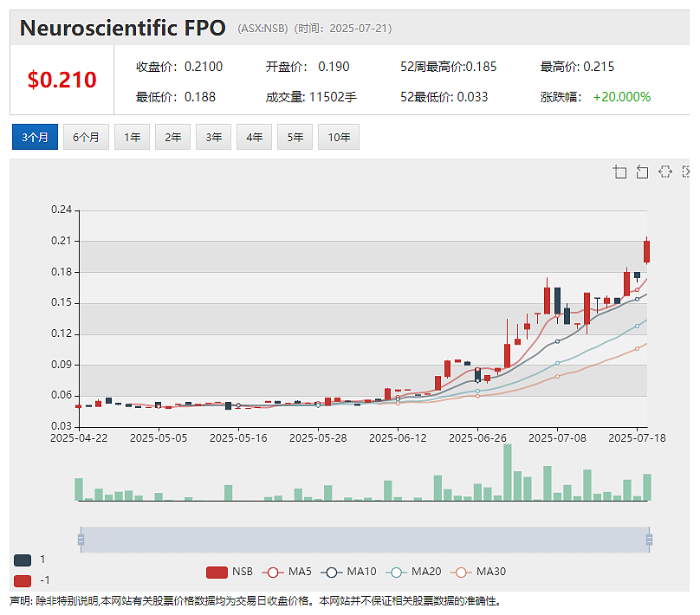The height and width of the screenshot is (615, 700).
Task: Choose the 3年 time range
Action: (214, 137)
